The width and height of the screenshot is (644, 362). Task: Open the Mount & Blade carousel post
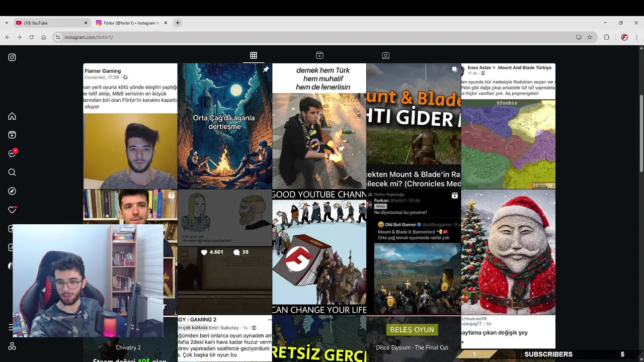414,126
